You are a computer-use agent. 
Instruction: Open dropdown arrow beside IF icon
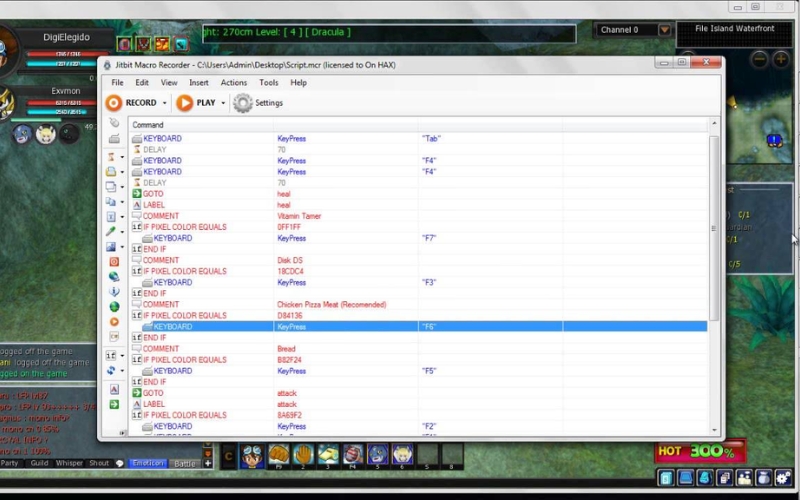122,356
